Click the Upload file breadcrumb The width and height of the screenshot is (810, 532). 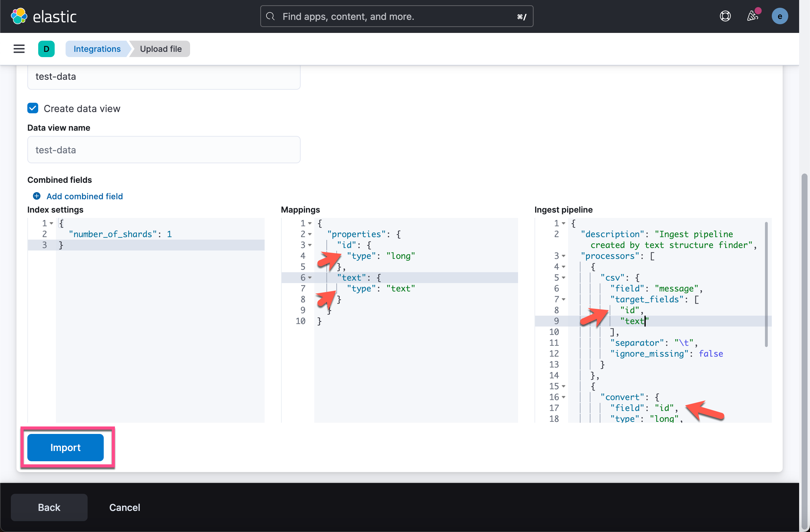(161, 49)
